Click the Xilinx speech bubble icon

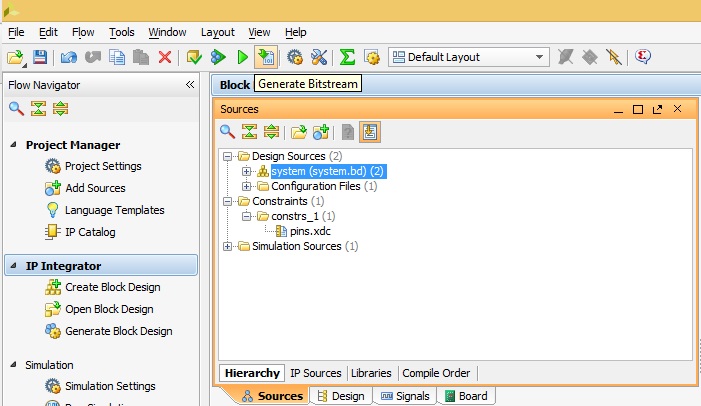pyautogui.click(x=642, y=57)
